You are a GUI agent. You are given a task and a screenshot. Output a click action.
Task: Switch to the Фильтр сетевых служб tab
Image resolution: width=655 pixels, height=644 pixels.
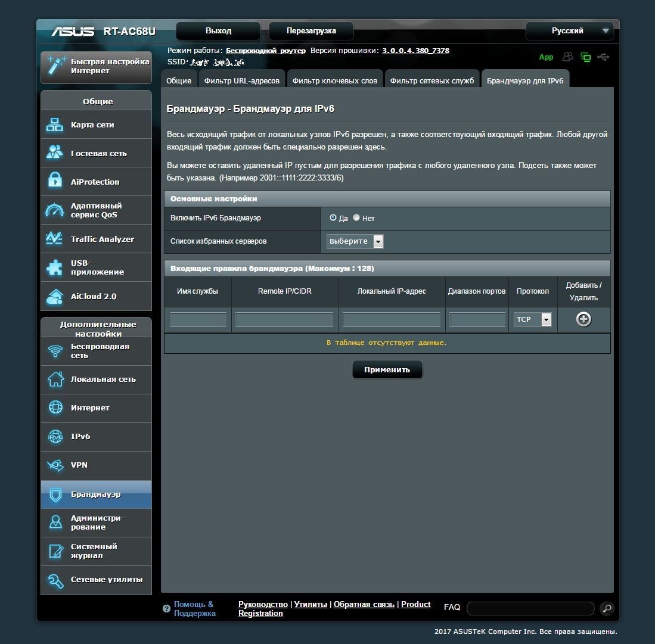432,80
